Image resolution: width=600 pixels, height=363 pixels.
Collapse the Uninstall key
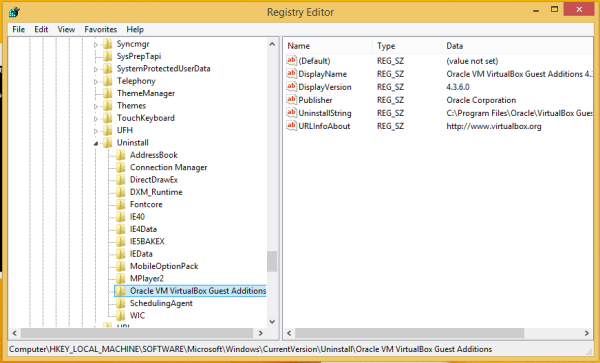(x=96, y=143)
